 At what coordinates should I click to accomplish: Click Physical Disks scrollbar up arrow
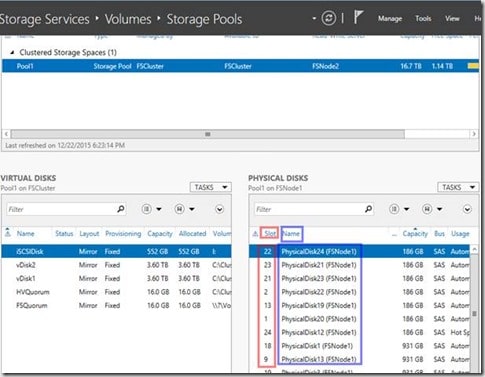point(474,249)
